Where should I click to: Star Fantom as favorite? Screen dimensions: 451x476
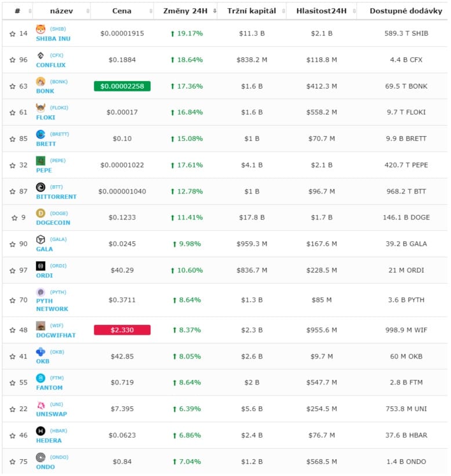pos(12,383)
